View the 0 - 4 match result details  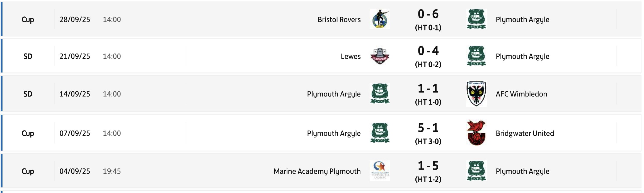tap(428, 51)
